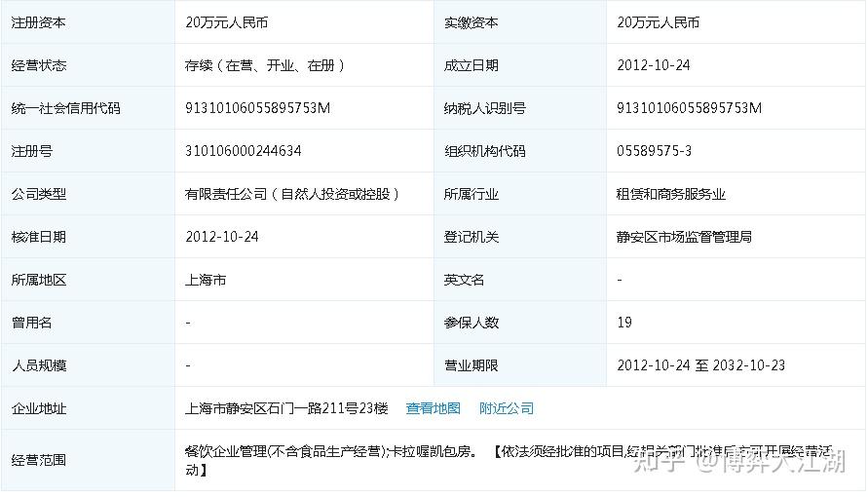Click the 实缴资本 value cell
The image size is (868, 497).
659,22
